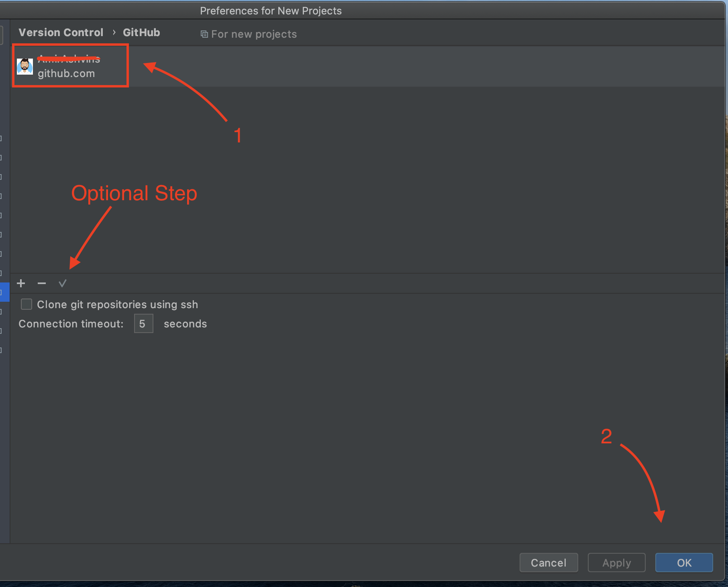728x587 pixels.
Task: Click the 'For new projects' label
Action: 254,34
